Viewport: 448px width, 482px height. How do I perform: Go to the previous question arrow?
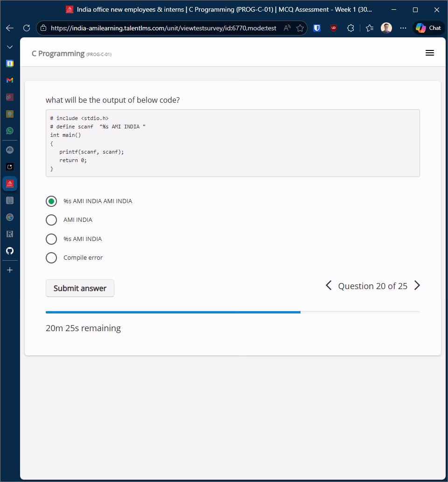[329, 285]
